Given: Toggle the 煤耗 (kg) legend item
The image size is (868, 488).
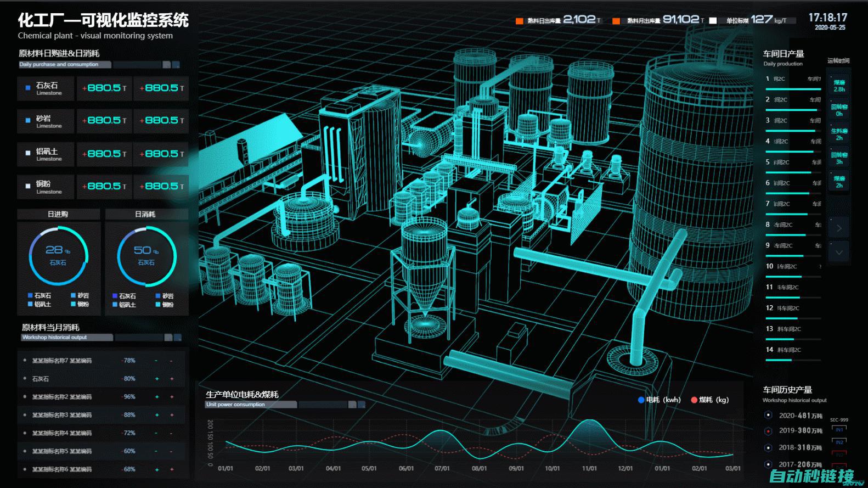Looking at the screenshot, I should coord(710,400).
